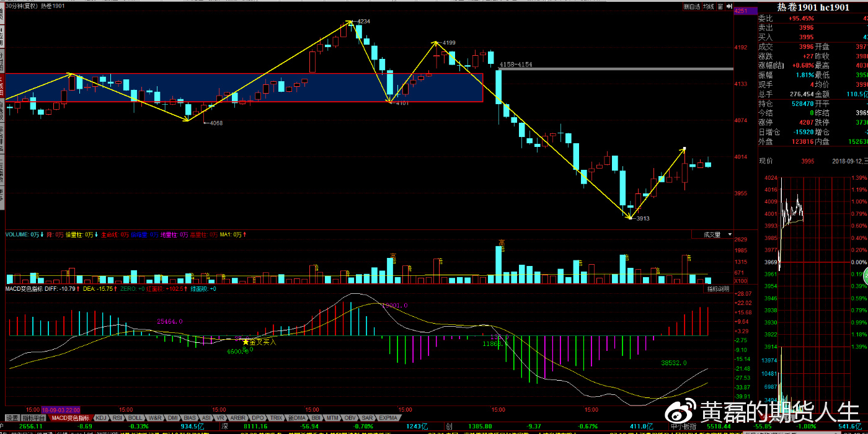The height and width of the screenshot is (434, 868).
Task: Open the 设置 indicator settings
Action: pos(12,418)
